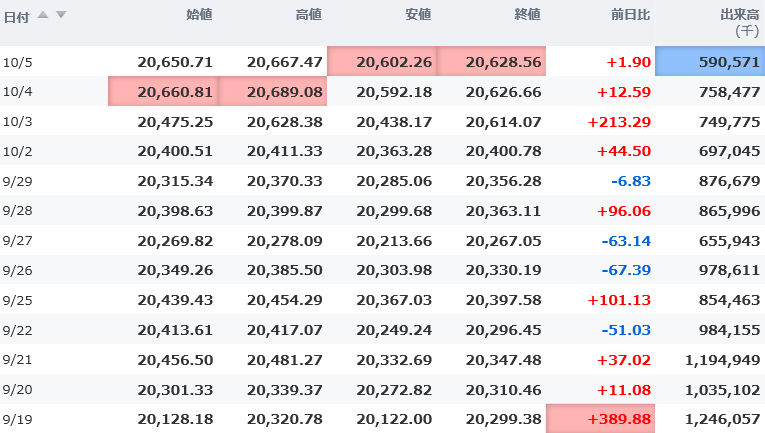The image size is (765, 433).
Task: Select the 10/3 date cell
Action: tap(18, 122)
